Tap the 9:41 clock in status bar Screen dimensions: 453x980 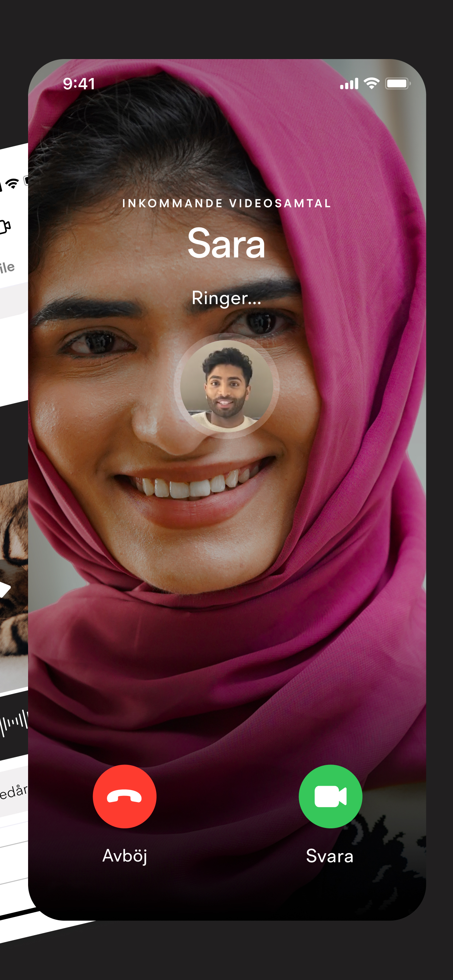coord(79,84)
